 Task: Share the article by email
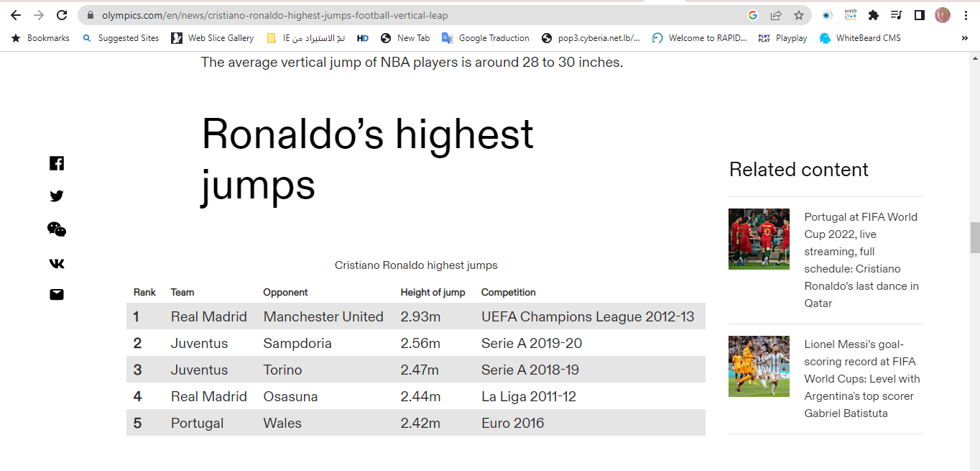[57, 294]
